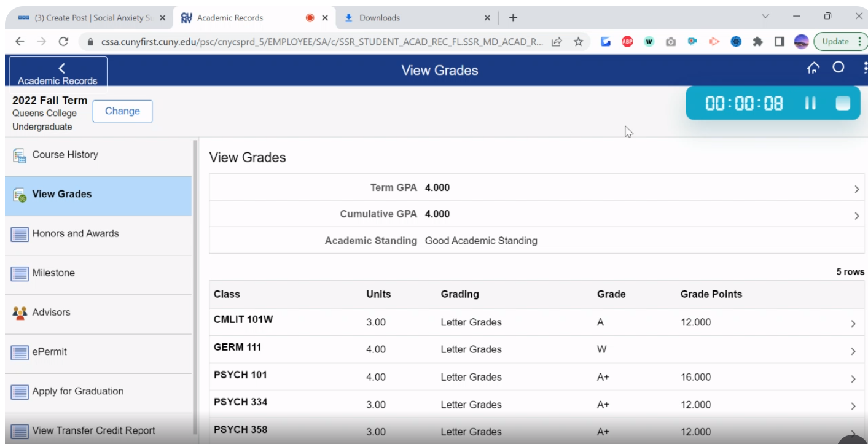The width and height of the screenshot is (868, 444).
Task: Select the Academic Records browser tab
Action: (x=255, y=18)
